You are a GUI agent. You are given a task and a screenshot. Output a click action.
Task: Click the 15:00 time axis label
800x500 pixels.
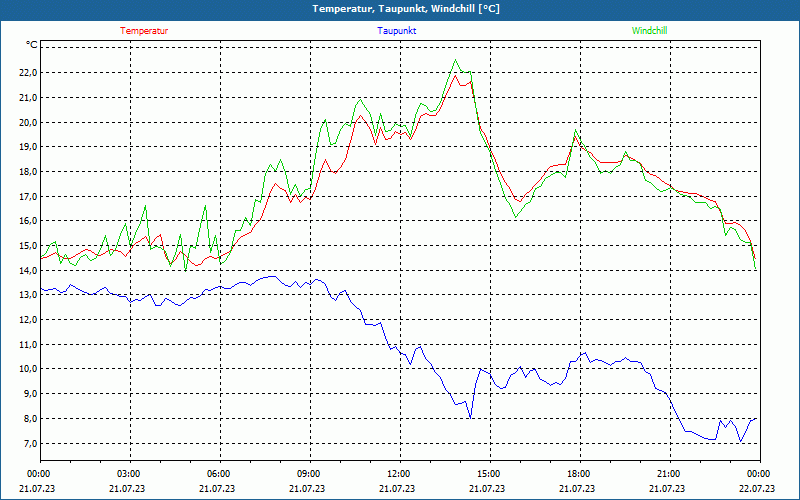(x=488, y=474)
